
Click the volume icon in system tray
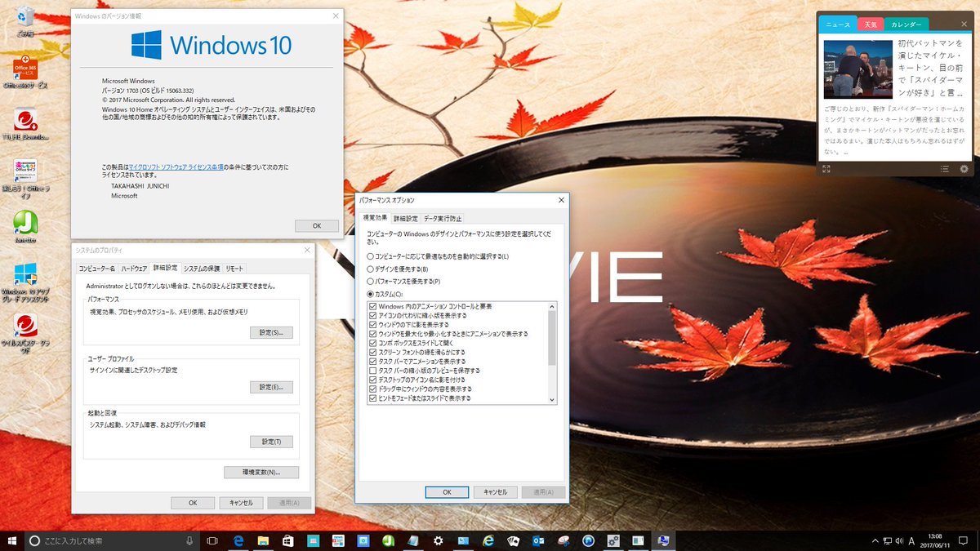pyautogui.click(x=898, y=540)
